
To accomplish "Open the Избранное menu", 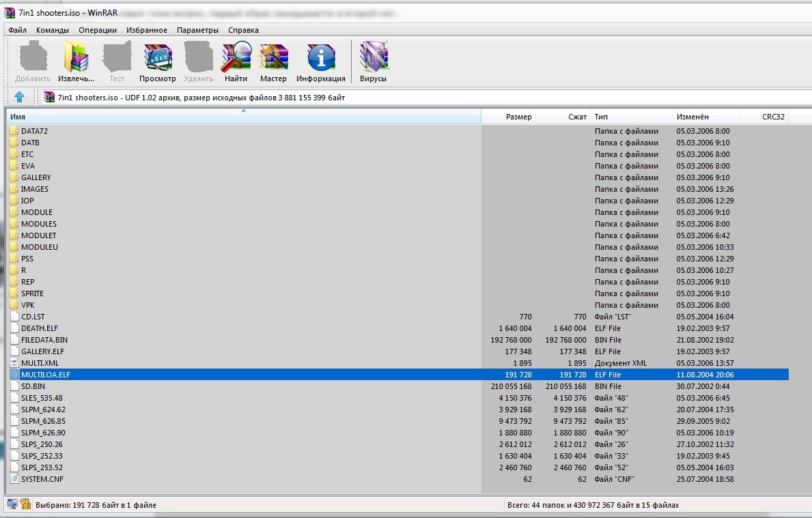I will pos(147,30).
